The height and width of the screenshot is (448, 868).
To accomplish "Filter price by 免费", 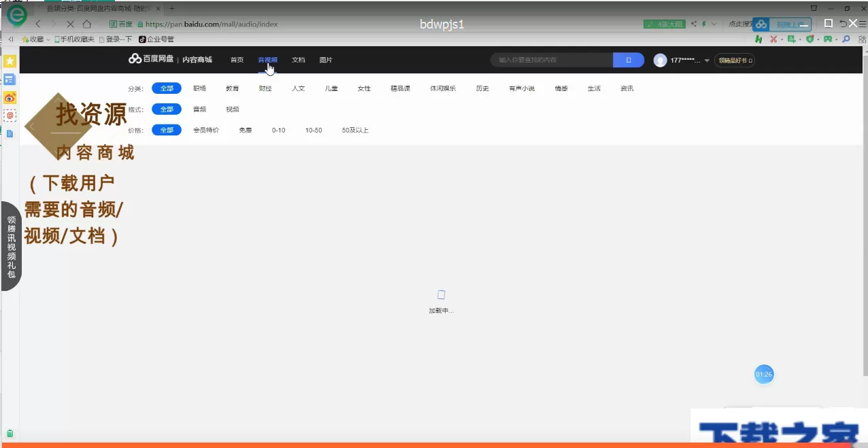I will point(246,130).
